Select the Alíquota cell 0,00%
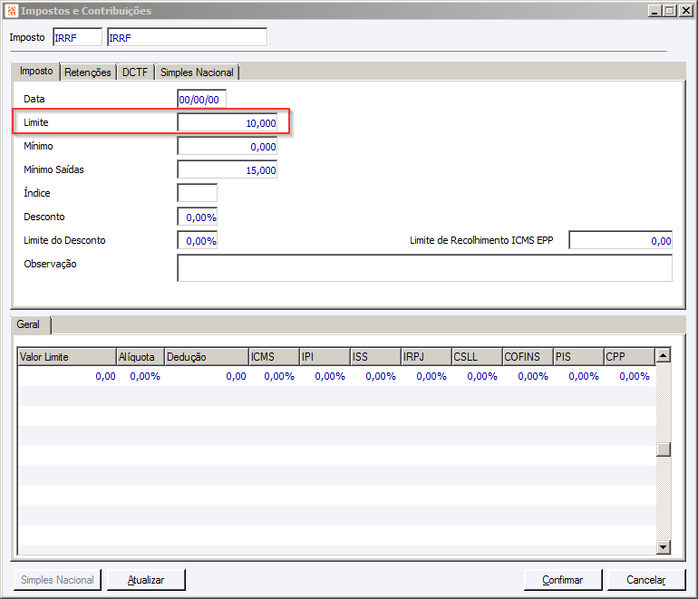698x599 pixels. pyautogui.click(x=141, y=376)
